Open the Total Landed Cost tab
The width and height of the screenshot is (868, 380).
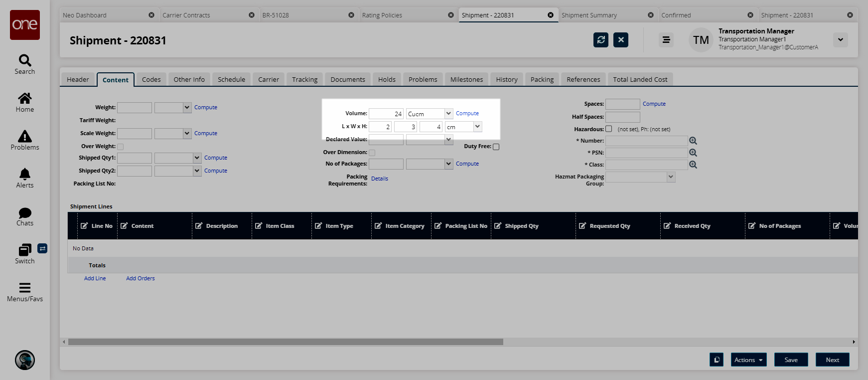click(640, 79)
